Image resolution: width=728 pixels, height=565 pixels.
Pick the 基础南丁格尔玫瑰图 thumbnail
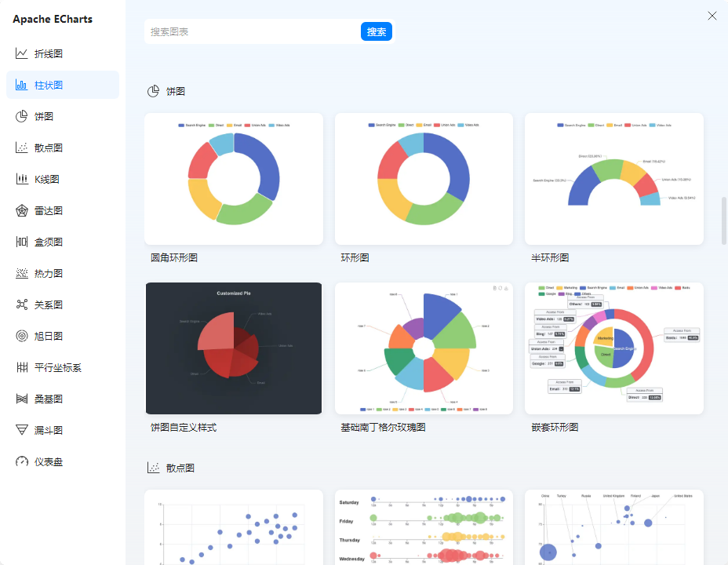pos(424,348)
